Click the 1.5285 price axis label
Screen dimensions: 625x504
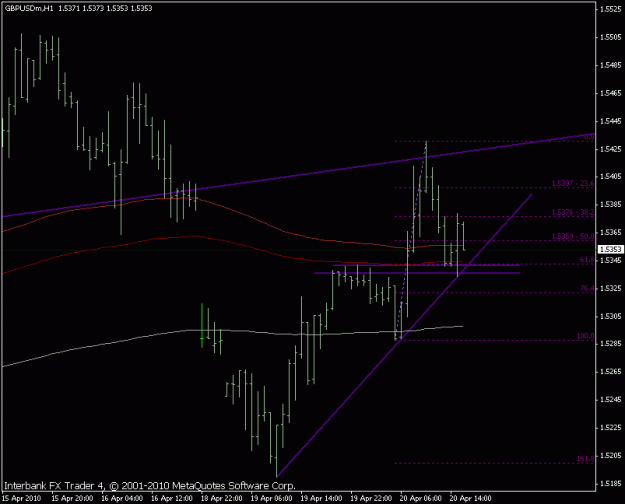point(611,344)
